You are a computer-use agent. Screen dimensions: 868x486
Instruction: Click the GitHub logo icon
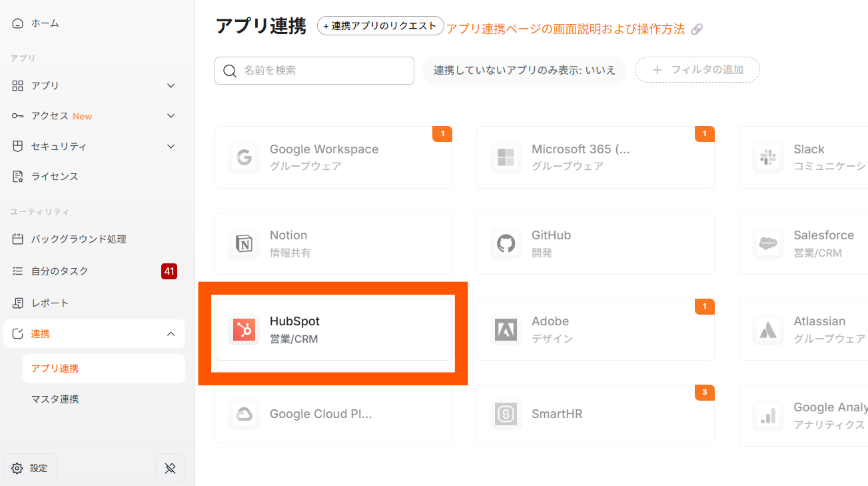click(506, 244)
